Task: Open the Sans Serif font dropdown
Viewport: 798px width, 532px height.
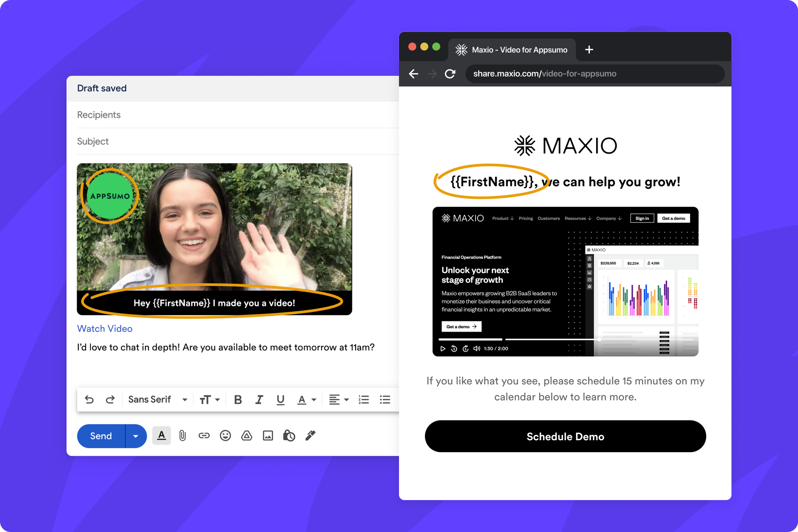Action: pos(158,399)
